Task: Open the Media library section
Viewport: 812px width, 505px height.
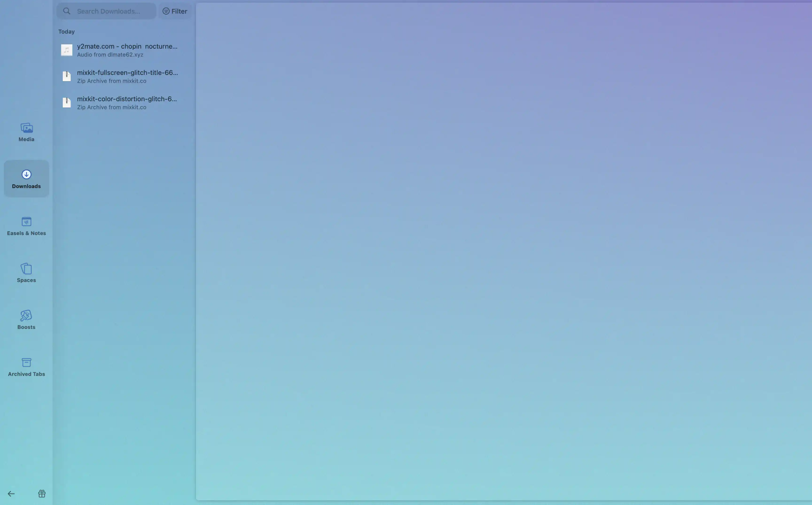Action: [27, 132]
